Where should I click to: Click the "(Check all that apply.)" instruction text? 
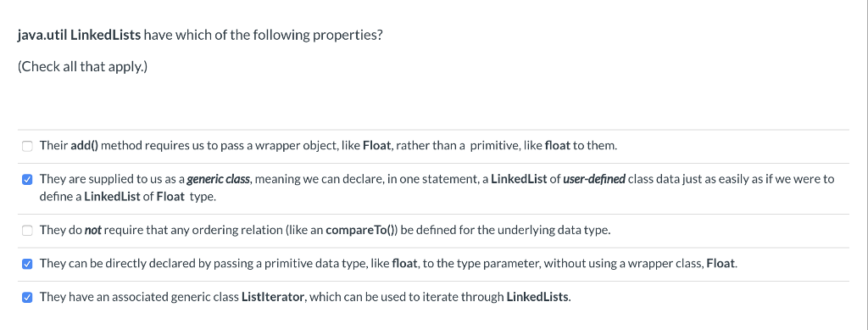pos(82,67)
